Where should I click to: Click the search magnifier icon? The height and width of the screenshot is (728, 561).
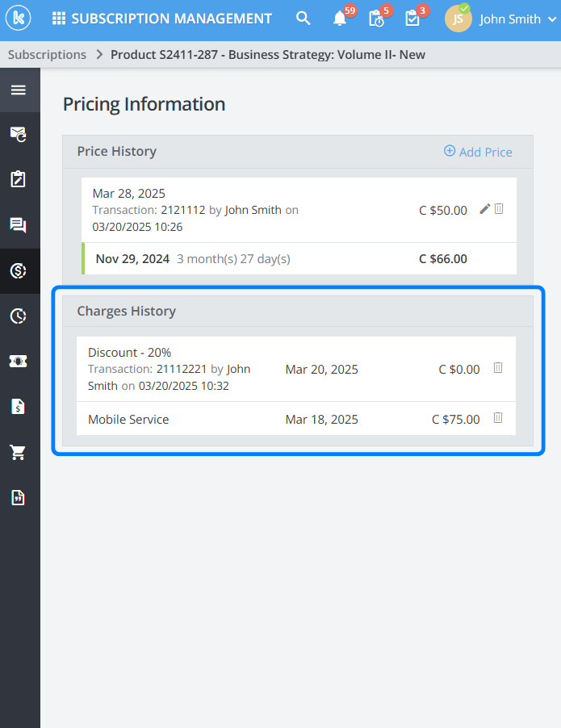point(304,19)
